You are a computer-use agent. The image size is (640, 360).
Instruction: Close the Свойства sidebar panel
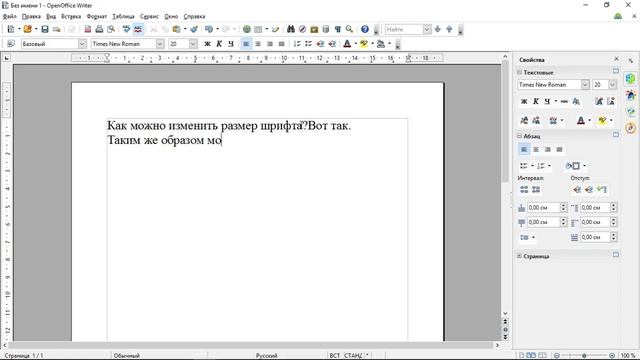(x=616, y=59)
